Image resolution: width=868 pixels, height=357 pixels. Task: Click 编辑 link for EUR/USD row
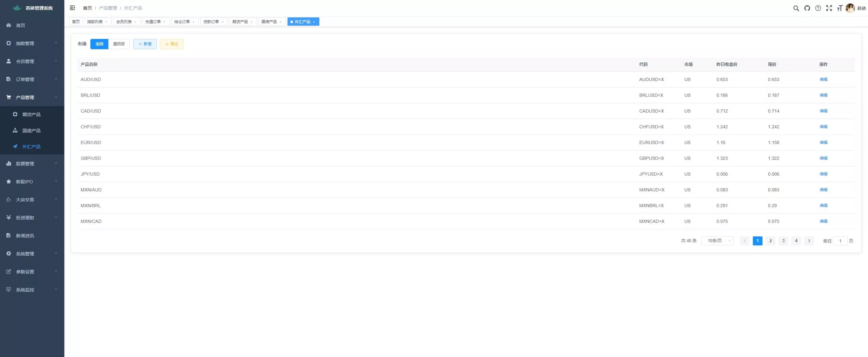click(823, 142)
